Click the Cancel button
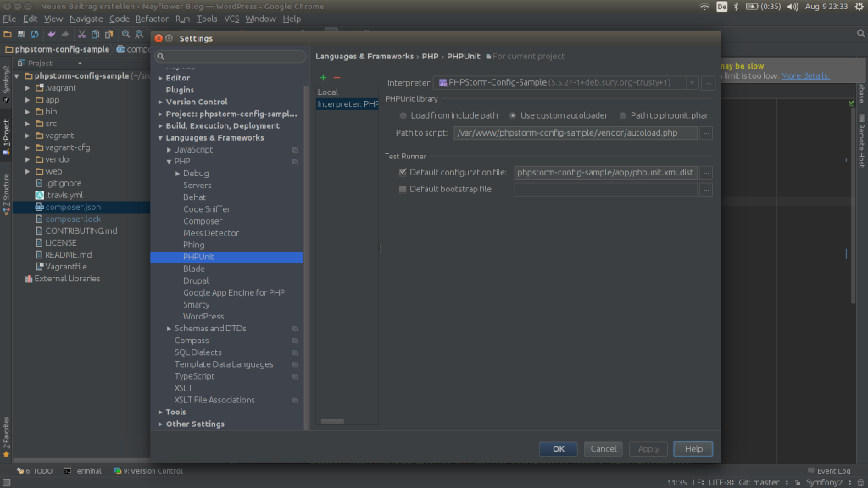Viewport: 868px width, 488px height. [604, 449]
